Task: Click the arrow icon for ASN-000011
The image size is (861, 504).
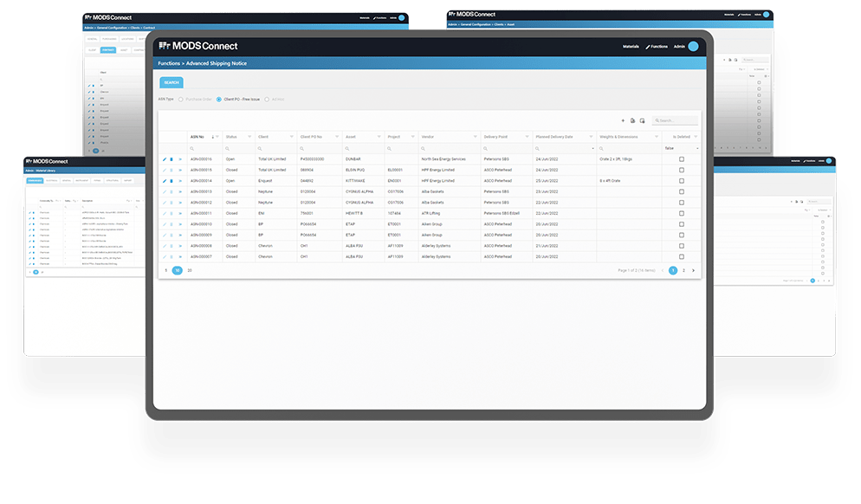Action: click(x=180, y=214)
